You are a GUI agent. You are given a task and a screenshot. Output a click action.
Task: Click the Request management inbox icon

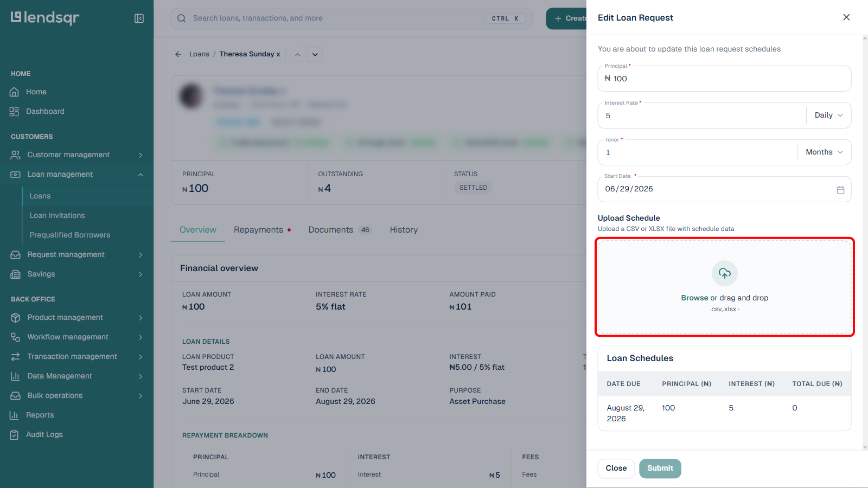click(x=16, y=255)
